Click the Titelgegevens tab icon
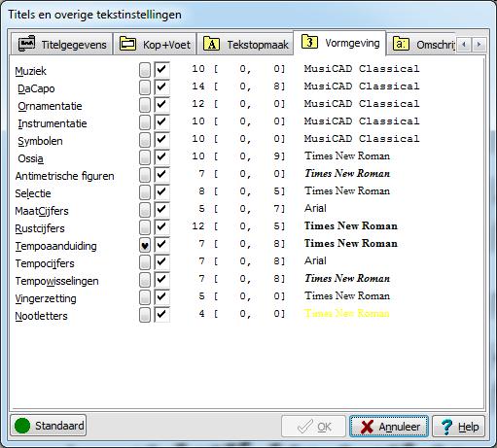497x448 pixels. (26, 44)
